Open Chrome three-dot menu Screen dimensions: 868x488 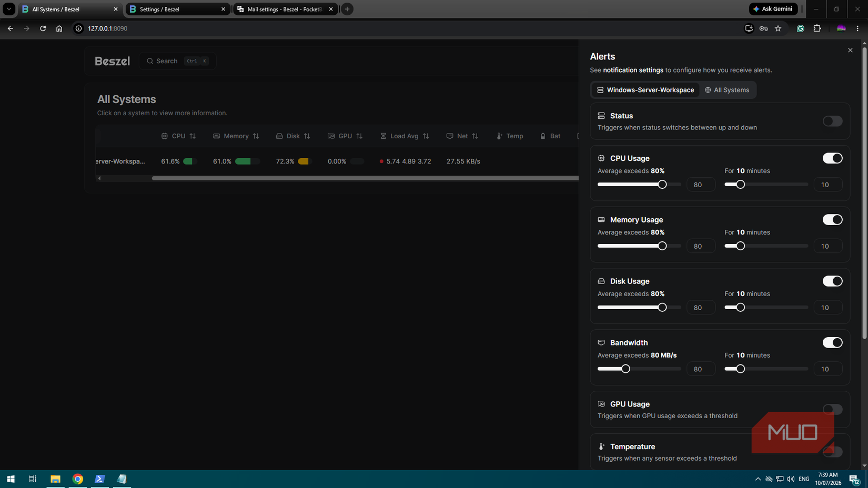click(x=857, y=28)
